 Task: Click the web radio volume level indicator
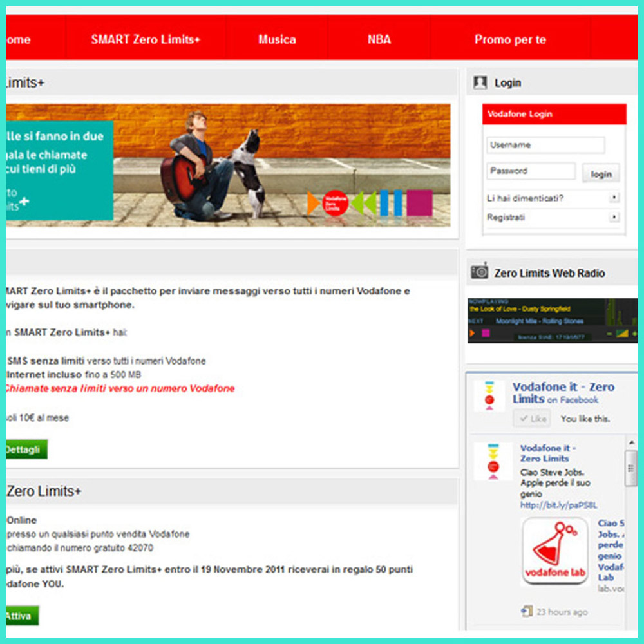(x=622, y=334)
